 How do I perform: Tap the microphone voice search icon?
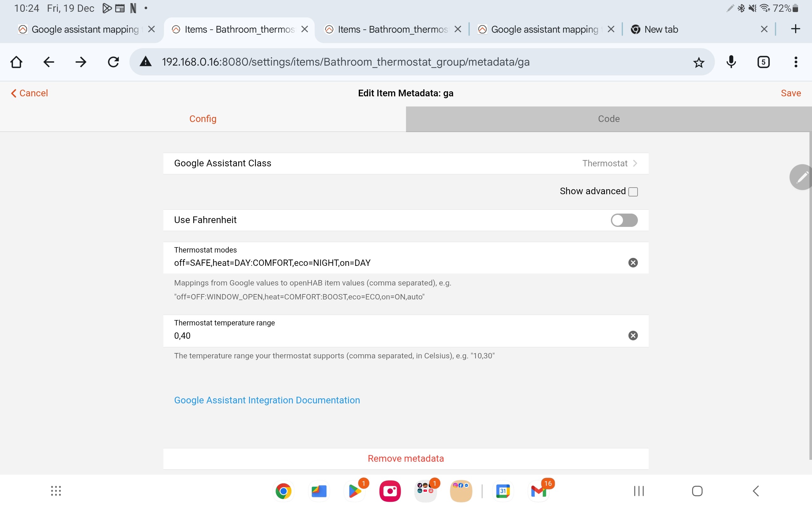(x=731, y=62)
